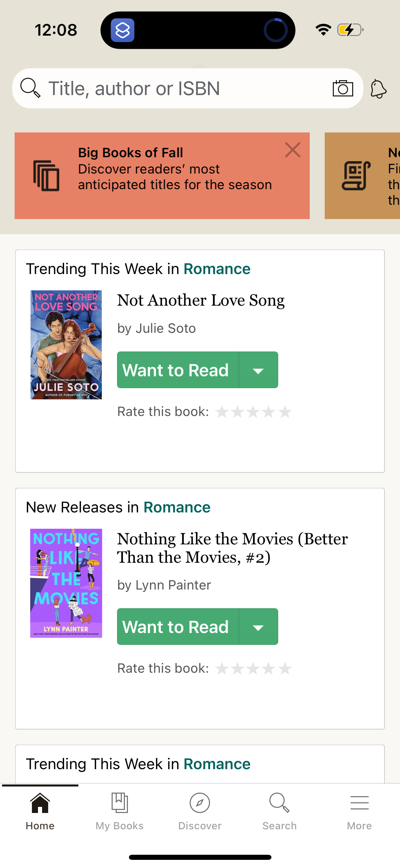Mark Not Another Love Song as Want to Read

[x=176, y=370]
